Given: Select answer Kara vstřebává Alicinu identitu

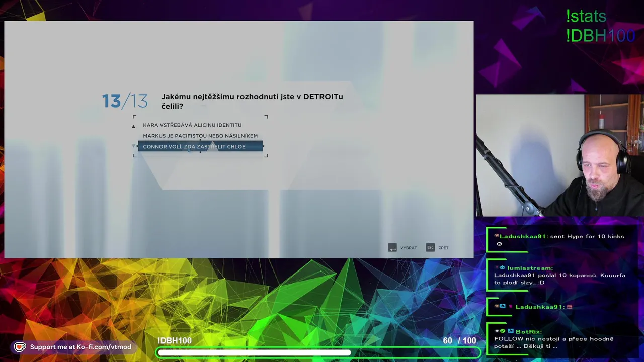Looking at the screenshot, I should coord(192,125).
